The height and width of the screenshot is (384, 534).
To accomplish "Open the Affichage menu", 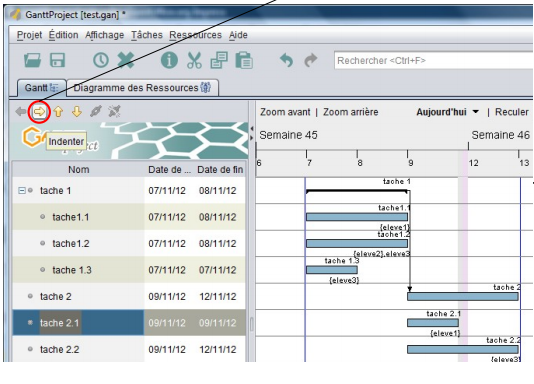I will [105, 35].
